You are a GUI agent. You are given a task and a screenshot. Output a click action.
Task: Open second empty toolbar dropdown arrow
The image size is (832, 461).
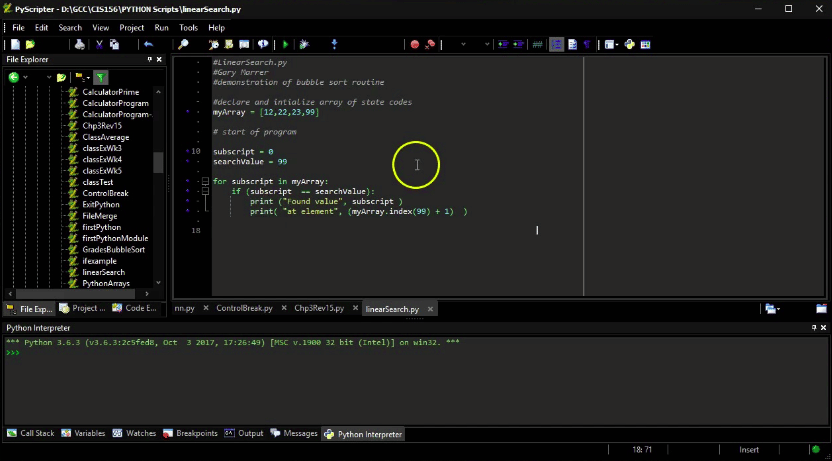coord(487,45)
